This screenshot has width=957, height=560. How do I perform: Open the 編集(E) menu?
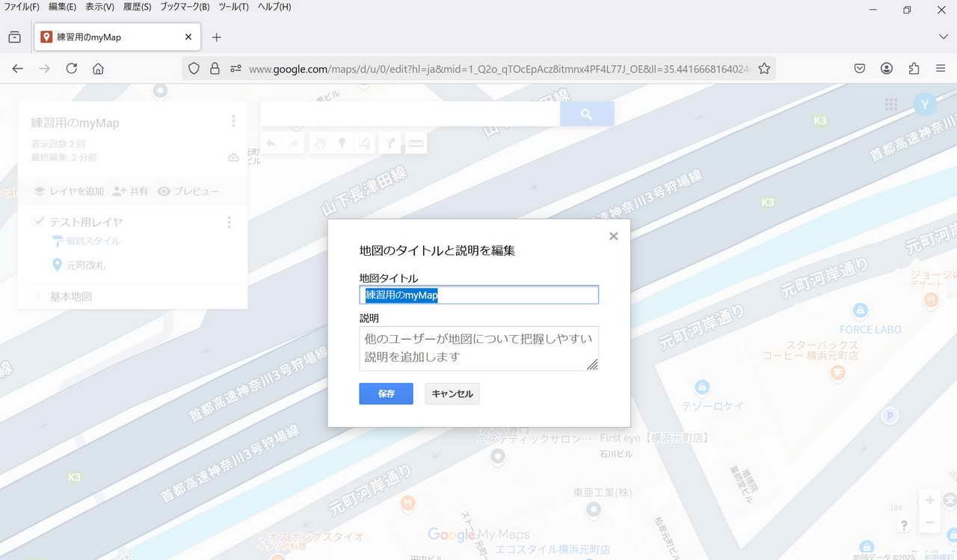point(62,7)
